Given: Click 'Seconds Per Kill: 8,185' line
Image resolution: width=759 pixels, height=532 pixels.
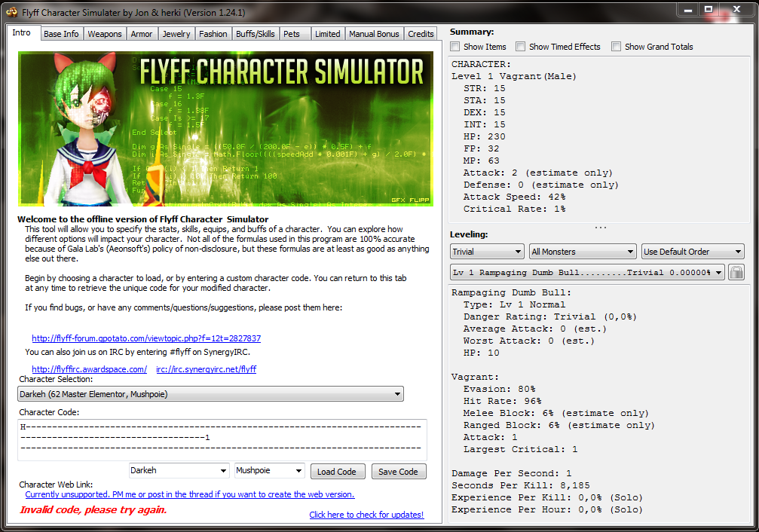Looking at the screenshot, I should (520, 485).
